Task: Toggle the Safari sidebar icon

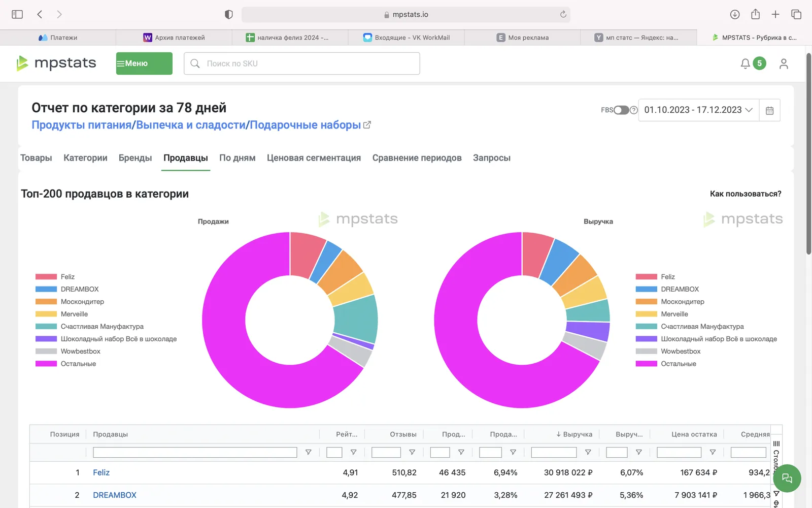Action: tap(17, 14)
